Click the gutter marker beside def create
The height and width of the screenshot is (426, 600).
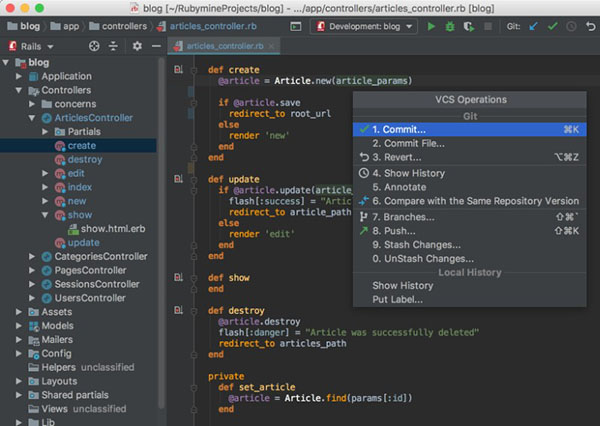(178, 70)
